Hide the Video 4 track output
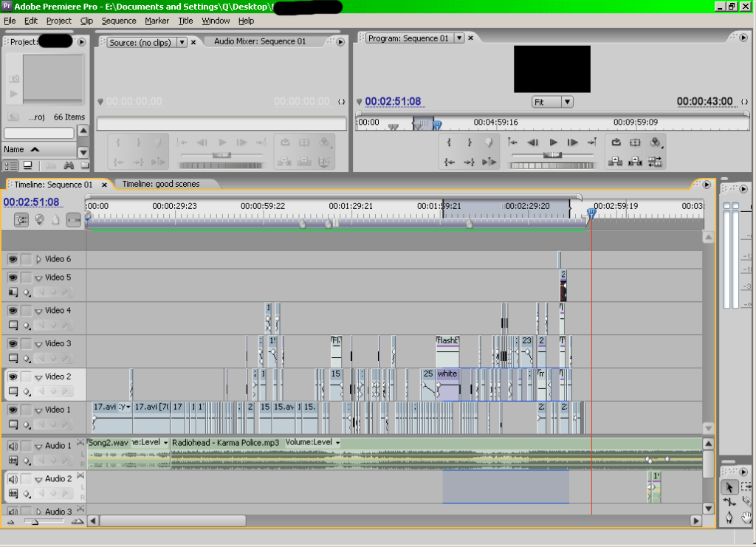The image size is (756, 547). click(13, 311)
